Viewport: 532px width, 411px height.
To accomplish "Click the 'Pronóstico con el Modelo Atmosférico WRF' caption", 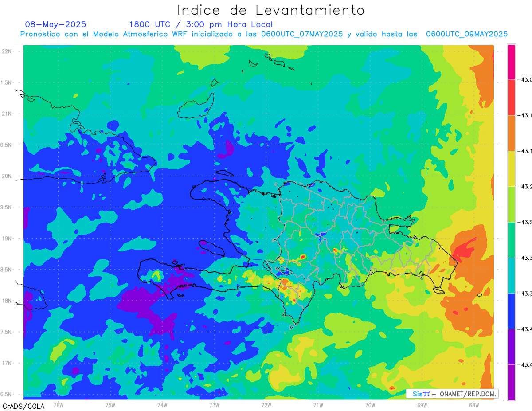I will [105, 34].
